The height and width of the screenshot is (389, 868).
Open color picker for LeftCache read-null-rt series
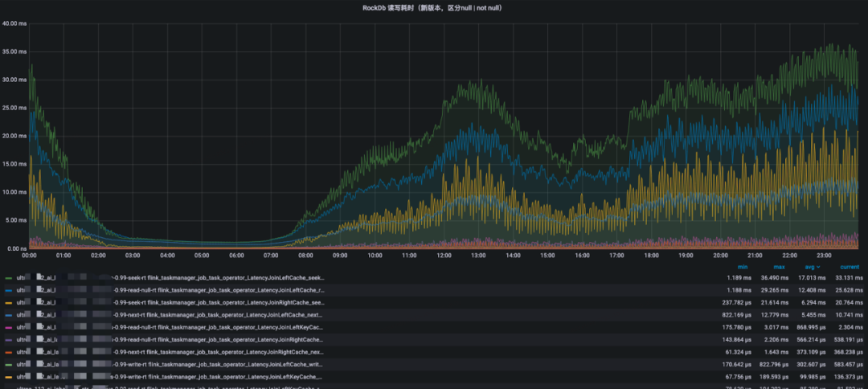coord(8,289)
